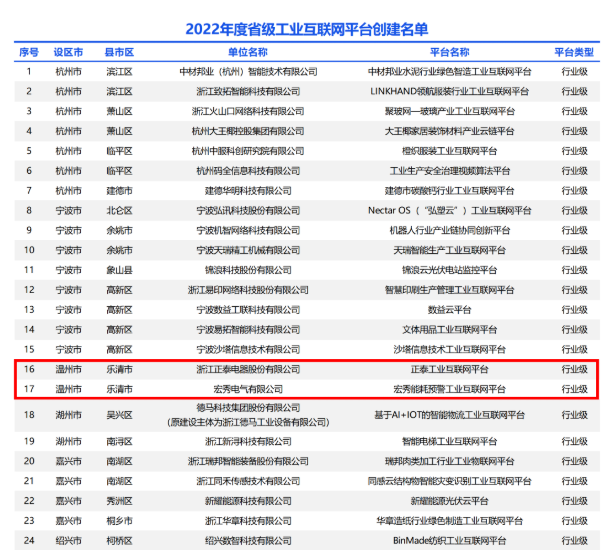Click the 北仑区 county cell
This screenshot has width=615, height=550.
120,211
